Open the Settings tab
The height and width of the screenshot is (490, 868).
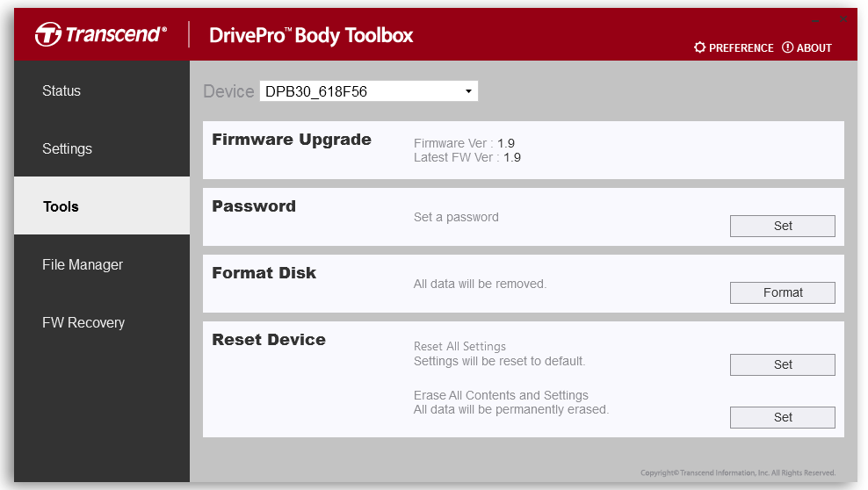click(x=67, y=148)
